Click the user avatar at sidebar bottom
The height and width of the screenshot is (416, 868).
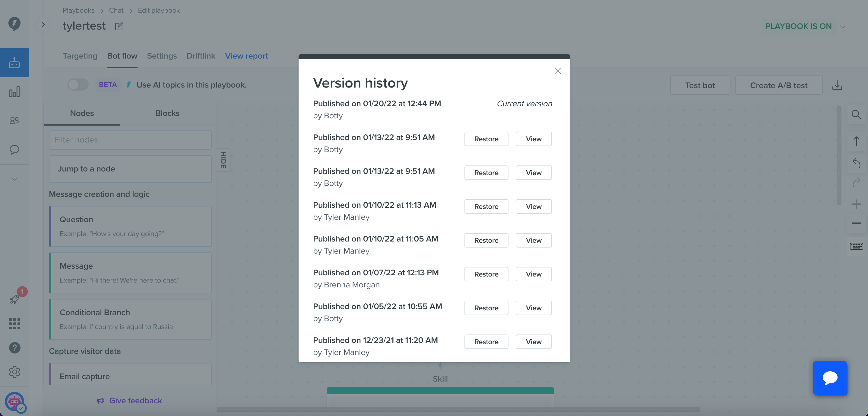[14, 402]
